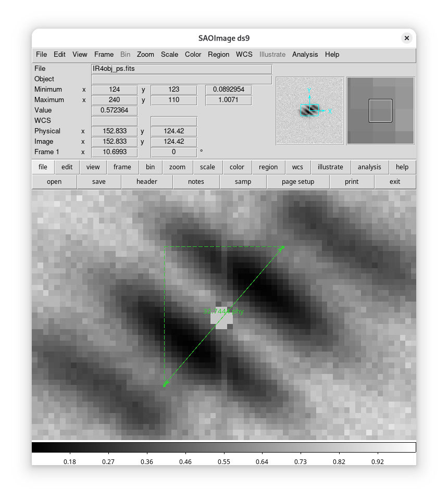
Task: Click the open file button
Action: click(54, 182)
